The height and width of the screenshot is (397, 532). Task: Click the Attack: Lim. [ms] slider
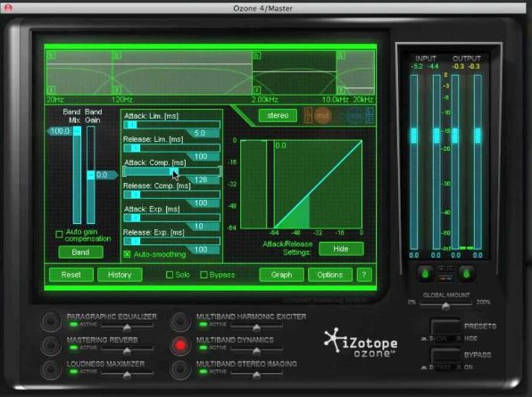click(x=171, y=125)
